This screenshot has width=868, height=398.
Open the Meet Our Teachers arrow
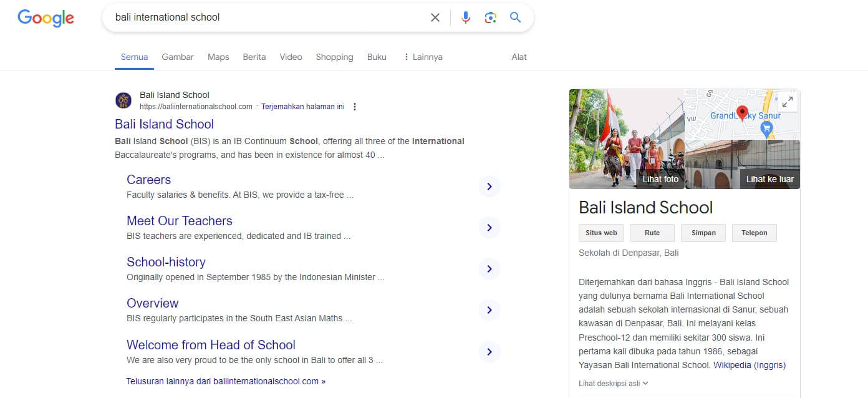point(489,228)
